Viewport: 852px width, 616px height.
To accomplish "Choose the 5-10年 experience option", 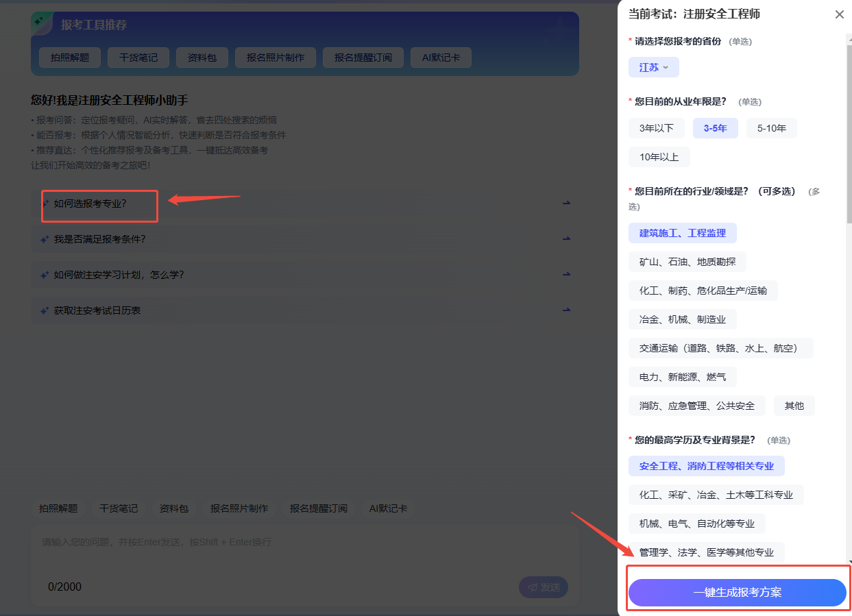I will tap(771, 128).
